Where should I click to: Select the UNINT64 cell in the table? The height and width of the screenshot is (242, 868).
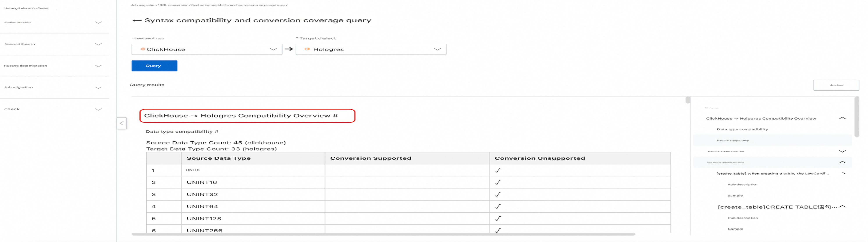253,207
